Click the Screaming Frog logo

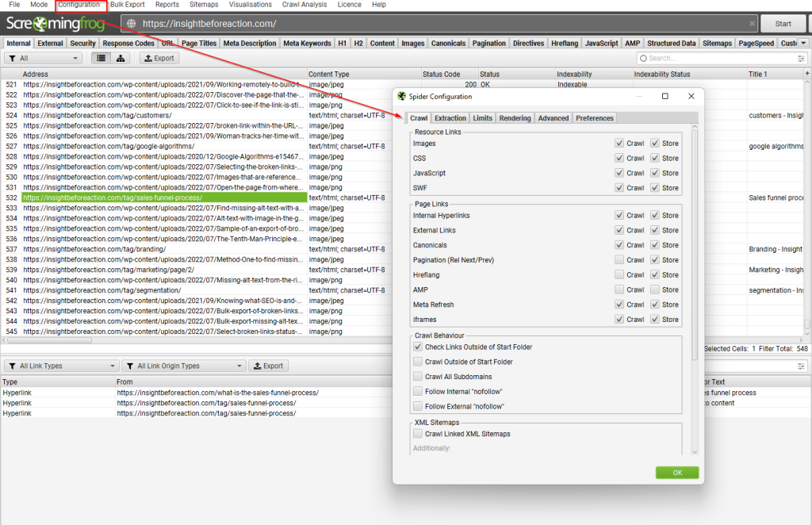tap(56, 24)
